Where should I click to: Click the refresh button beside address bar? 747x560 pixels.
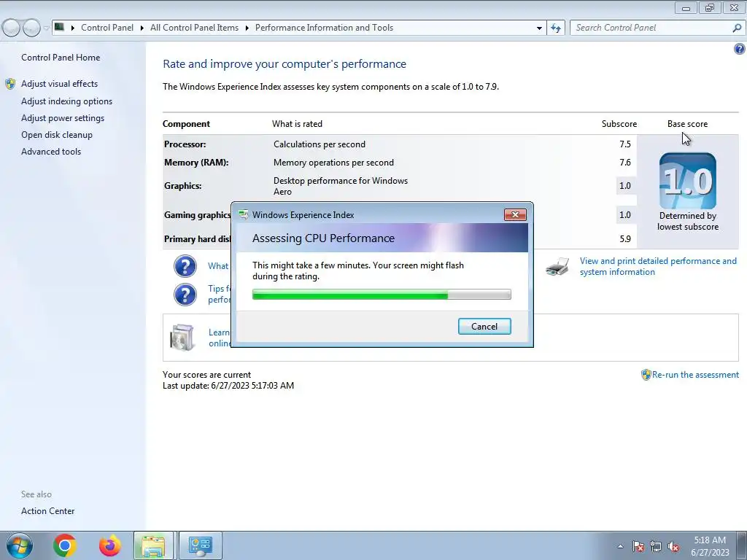click(x=555, y=28)
